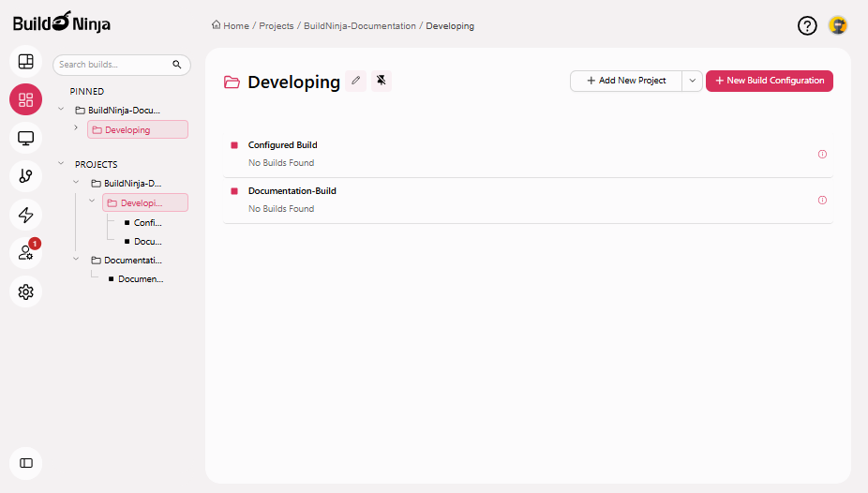This screenshot has width=868, height=493.
Task: Click the Developing folder icon in the header
Action: click(x=232, y=82)
